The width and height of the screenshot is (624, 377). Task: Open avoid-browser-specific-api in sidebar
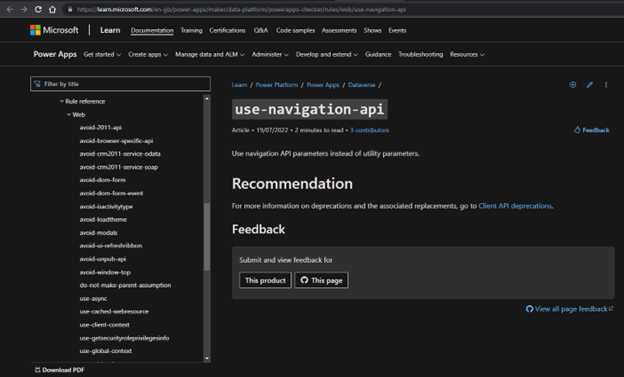[x=116, y=141]
